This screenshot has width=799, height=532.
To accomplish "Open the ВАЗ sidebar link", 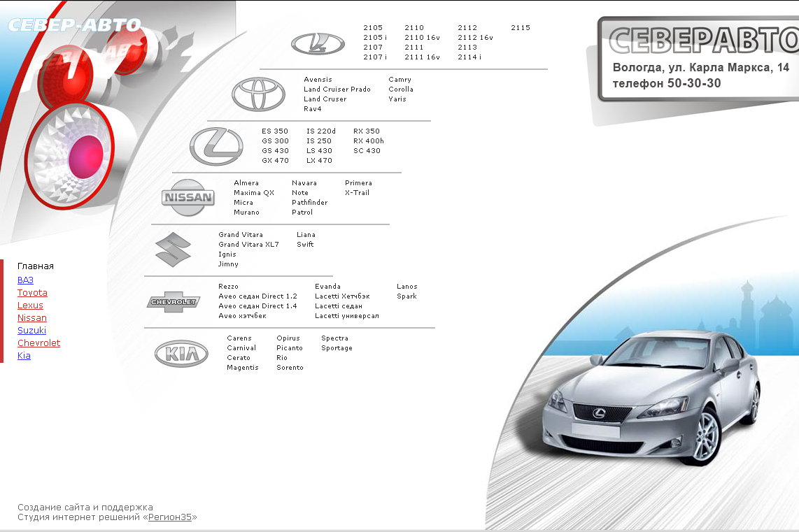I will 25,280.
